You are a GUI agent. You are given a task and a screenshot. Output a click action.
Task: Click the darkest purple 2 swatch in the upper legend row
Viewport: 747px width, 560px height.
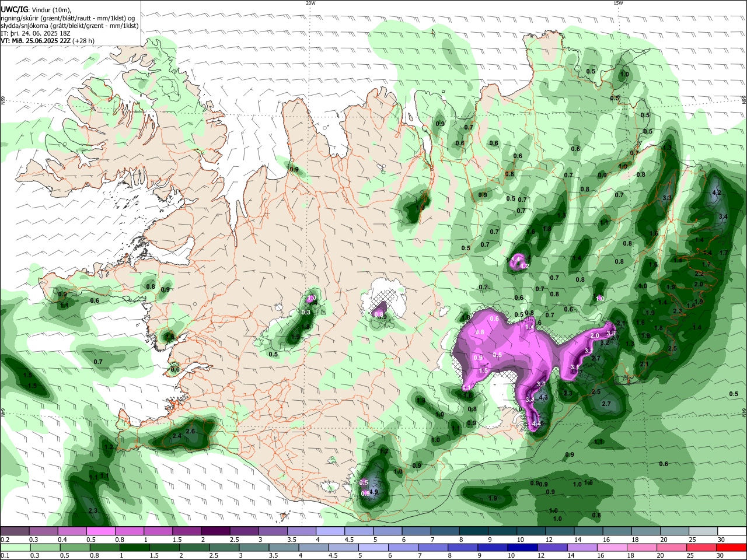coord(215,531)
